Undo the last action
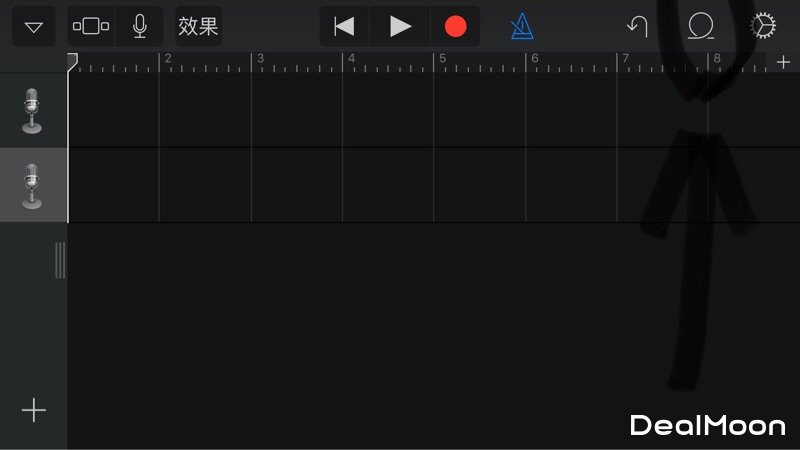Viewport: 800px width, 450px height. 638,27
